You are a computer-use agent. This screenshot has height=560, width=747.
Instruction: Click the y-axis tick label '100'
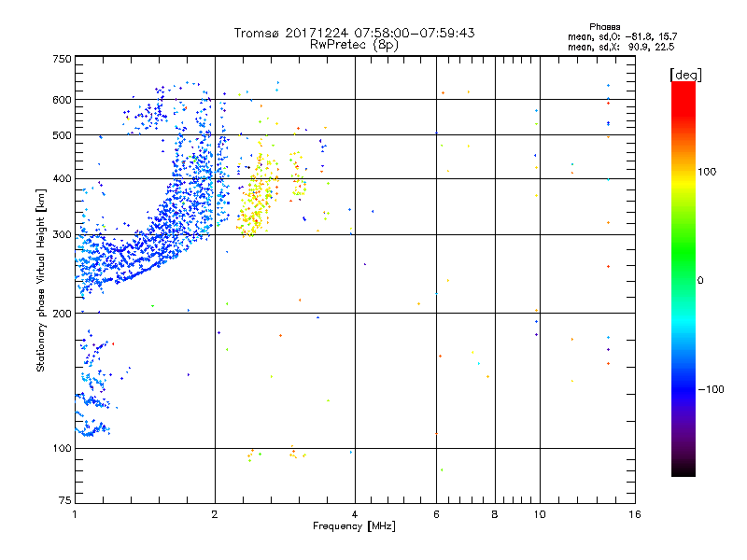62,449
